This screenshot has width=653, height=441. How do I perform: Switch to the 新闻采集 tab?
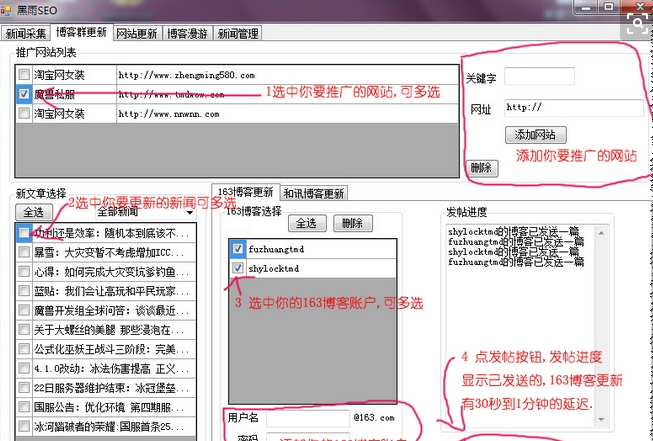pyautogui.click(x=26, y=33)
